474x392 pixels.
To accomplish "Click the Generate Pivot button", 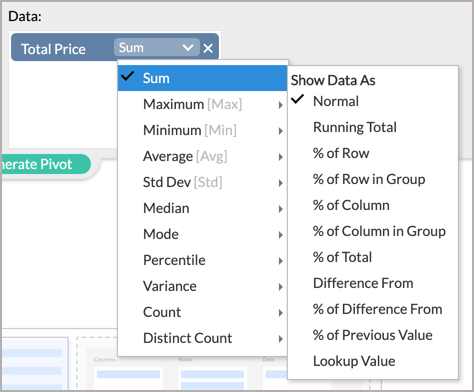I will click(46, 164).
